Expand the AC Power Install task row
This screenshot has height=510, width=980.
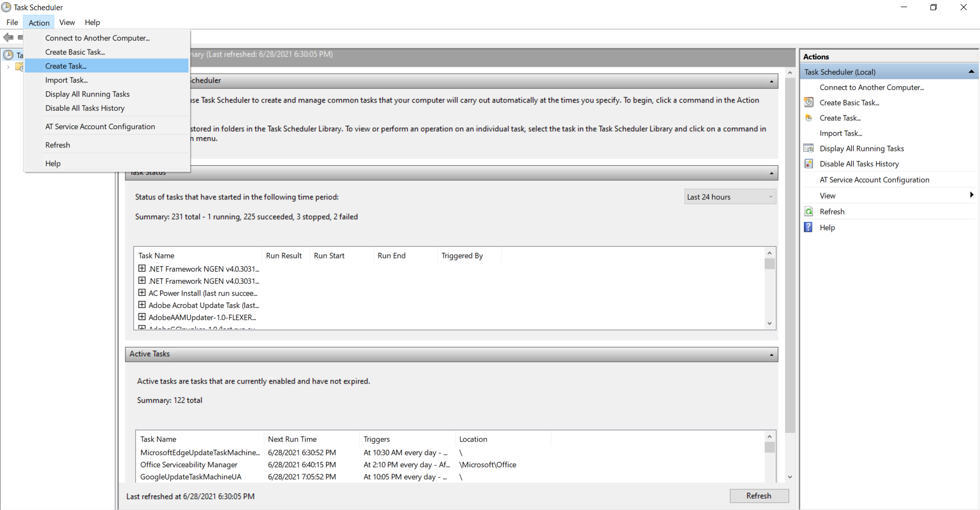coord(142,292)
